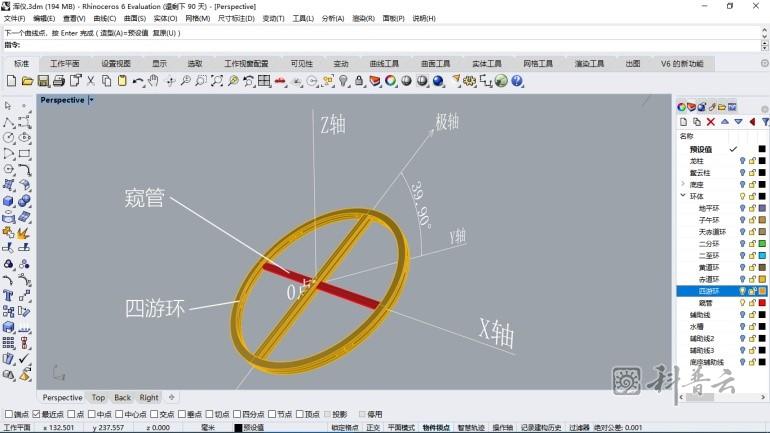Image resolution: width=770 pixels, height=433 pixels.
Task: Click the Paste clipboard icon
Action: 122,81
